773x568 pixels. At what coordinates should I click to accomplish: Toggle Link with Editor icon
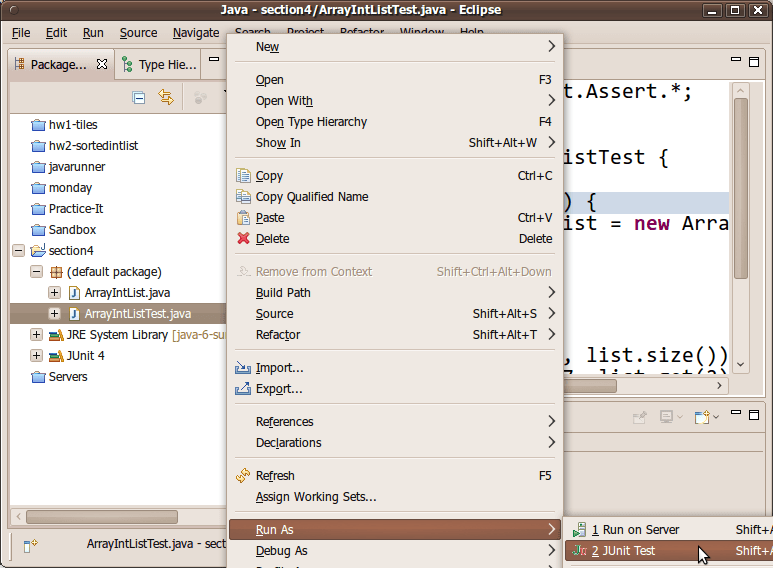point(166,97)
